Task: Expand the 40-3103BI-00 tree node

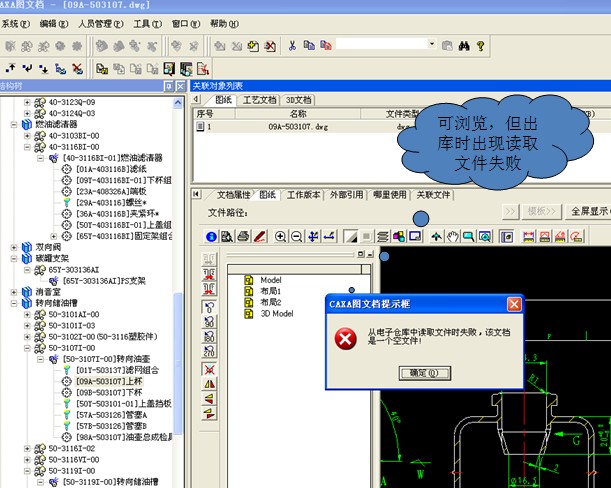Action: pos(27,136)
